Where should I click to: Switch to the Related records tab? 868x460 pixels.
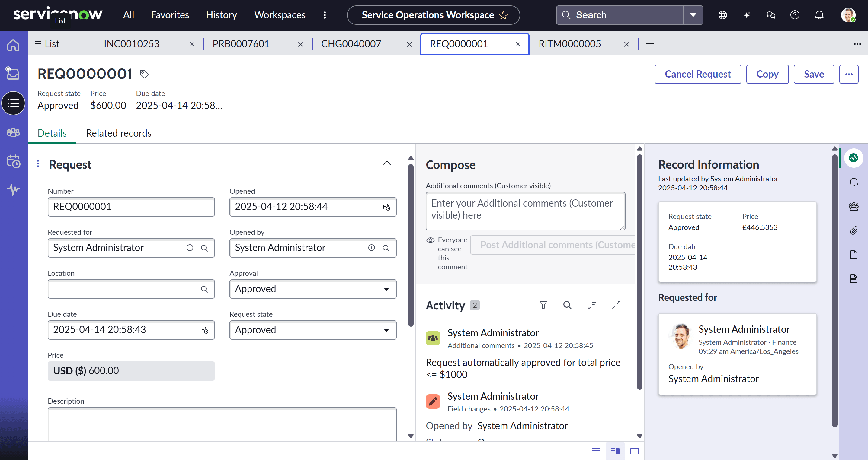[119, 133]
